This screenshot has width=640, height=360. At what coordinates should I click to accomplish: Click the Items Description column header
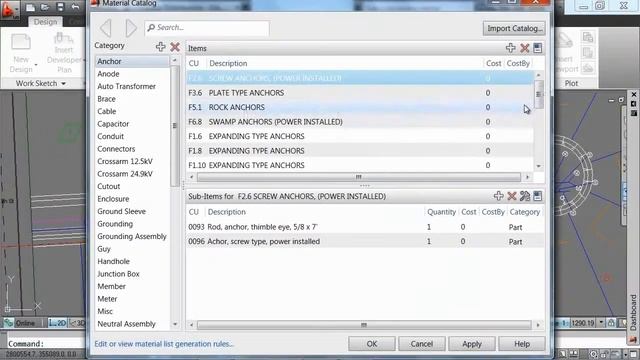(x=228, y=63)
